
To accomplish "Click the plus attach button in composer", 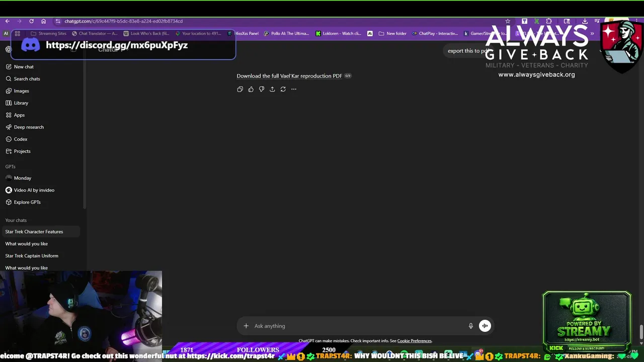I will [x=246, y=326].
